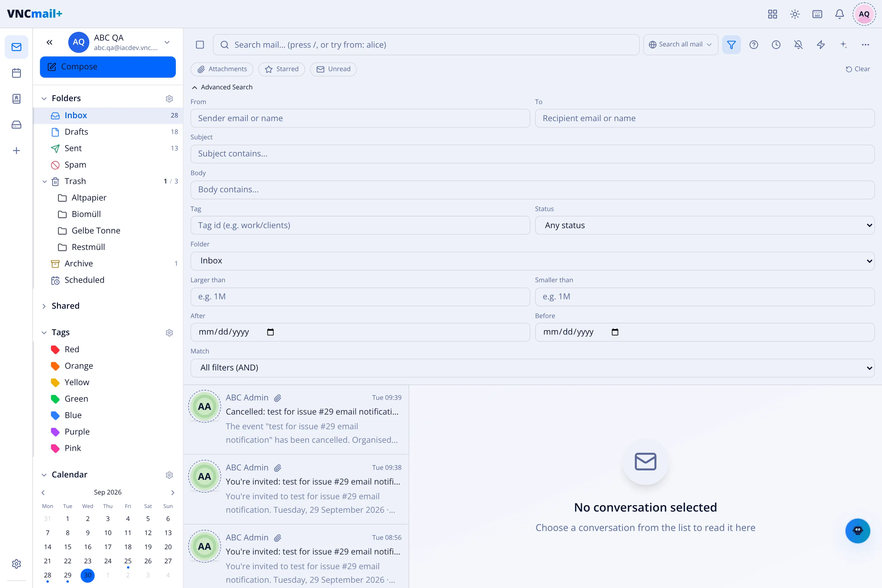Open the chat assistant robot button
The image size is (882, 588).
[x=858, y=531]
